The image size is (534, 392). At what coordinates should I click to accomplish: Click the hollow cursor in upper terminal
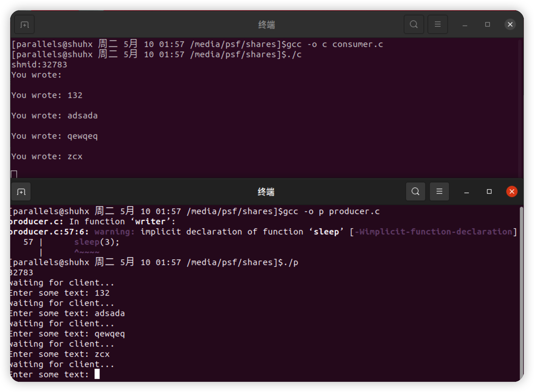pos(14,174)
